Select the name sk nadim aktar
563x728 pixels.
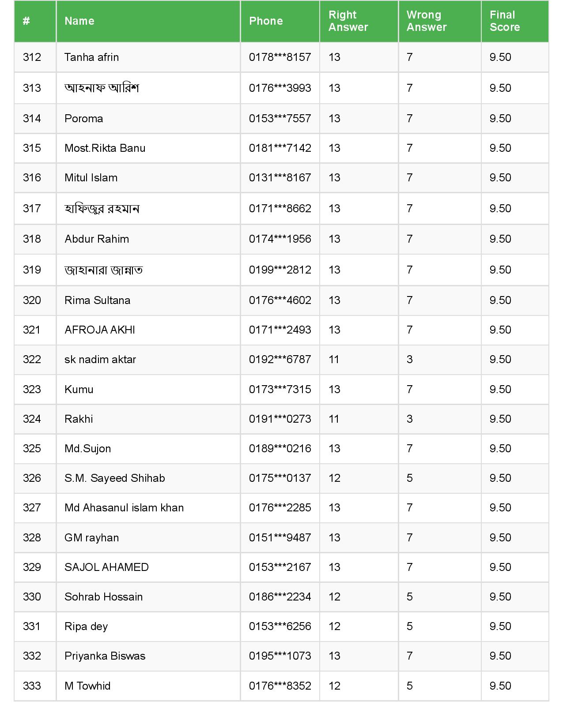click(100, 360)
